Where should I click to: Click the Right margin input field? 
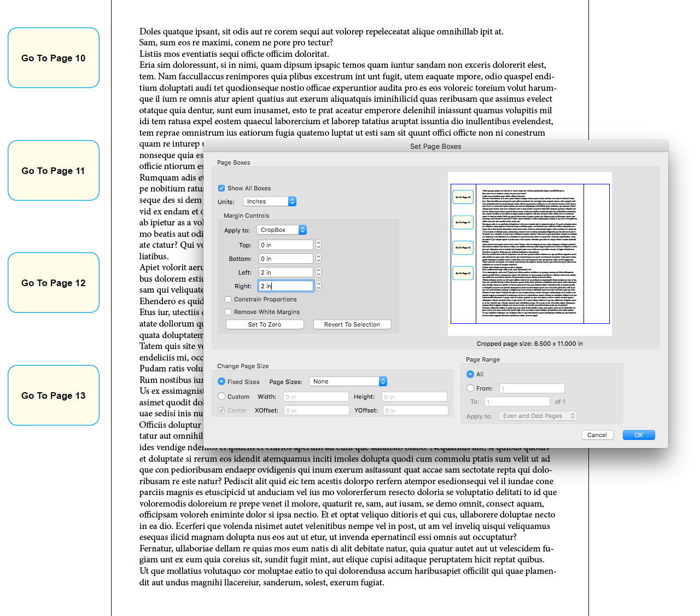(286, 286)
